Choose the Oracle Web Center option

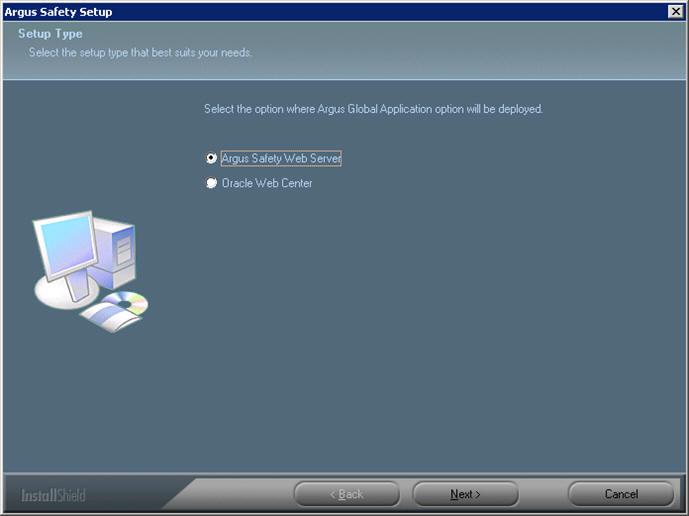(x=211, y=183)
